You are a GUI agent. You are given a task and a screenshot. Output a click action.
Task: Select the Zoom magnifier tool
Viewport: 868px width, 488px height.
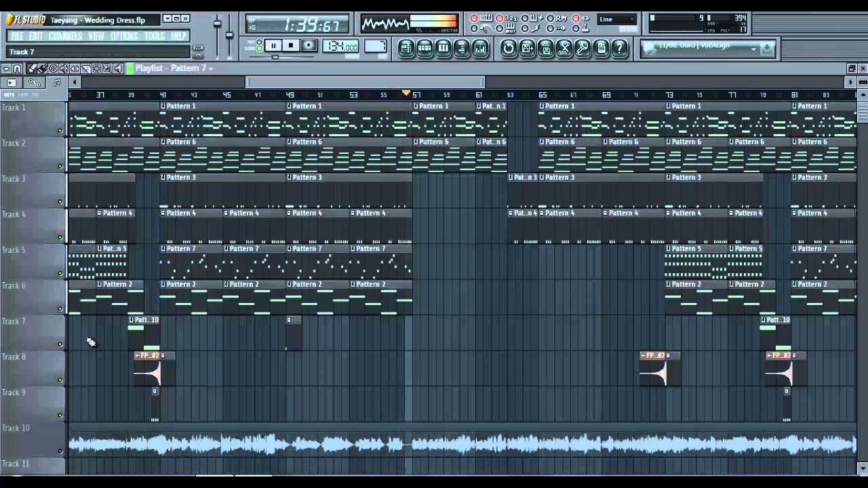click(x=107, y=68)
